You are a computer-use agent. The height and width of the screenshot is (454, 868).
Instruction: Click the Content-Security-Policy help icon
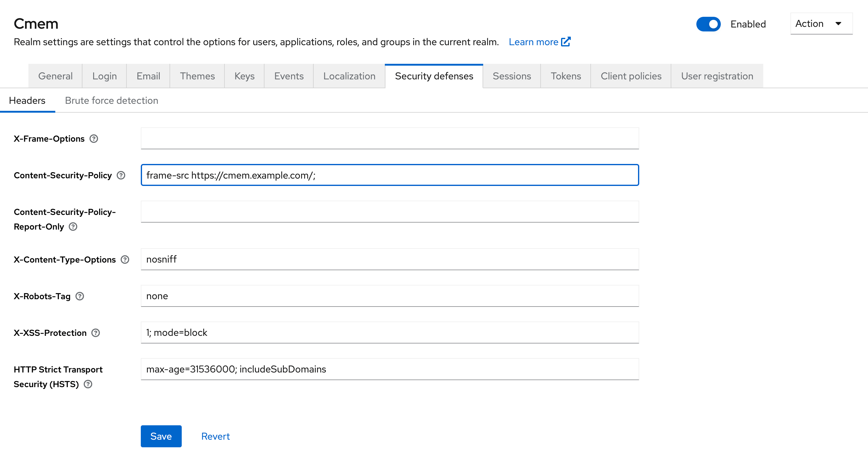pos(121,176)
